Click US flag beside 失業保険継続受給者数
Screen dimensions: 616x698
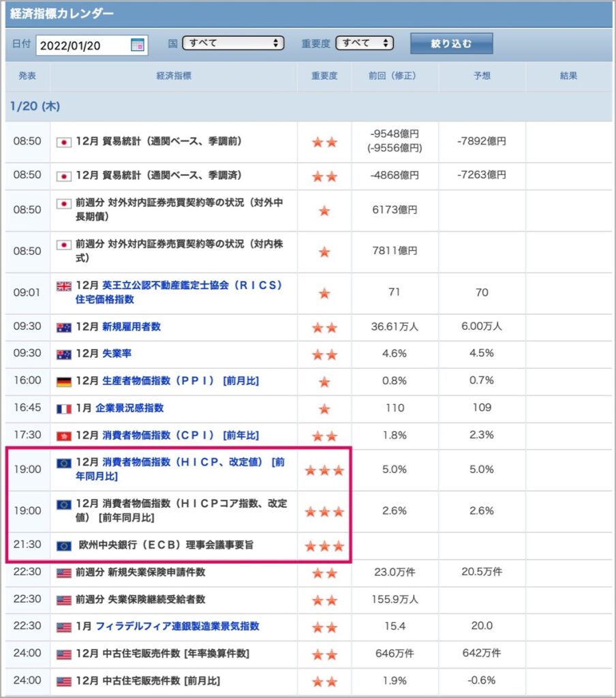tap(63, 601)
